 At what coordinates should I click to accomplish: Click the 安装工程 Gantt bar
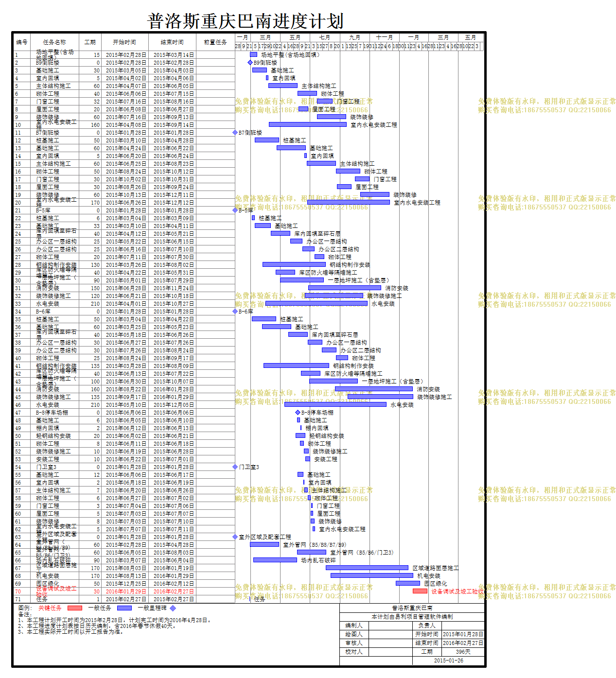coord(307,459)
